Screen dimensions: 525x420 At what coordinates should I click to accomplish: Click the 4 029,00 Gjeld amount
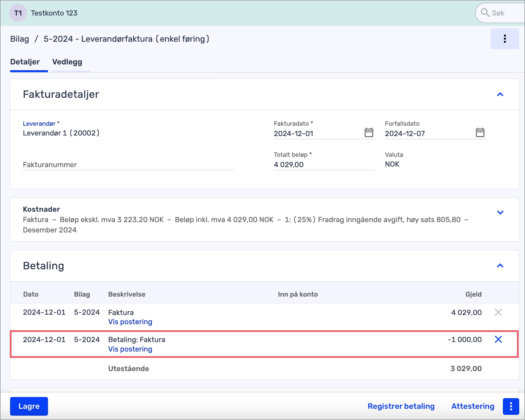(466, 312)
